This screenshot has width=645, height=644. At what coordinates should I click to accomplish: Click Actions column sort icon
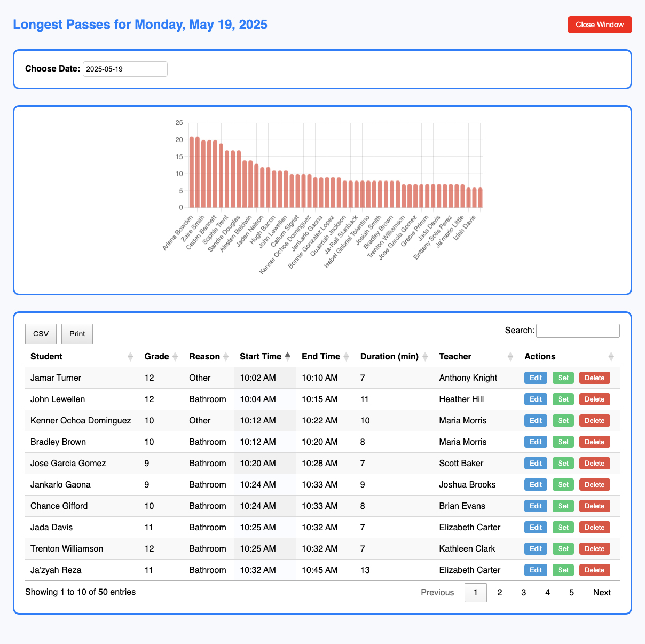point(611,357)
